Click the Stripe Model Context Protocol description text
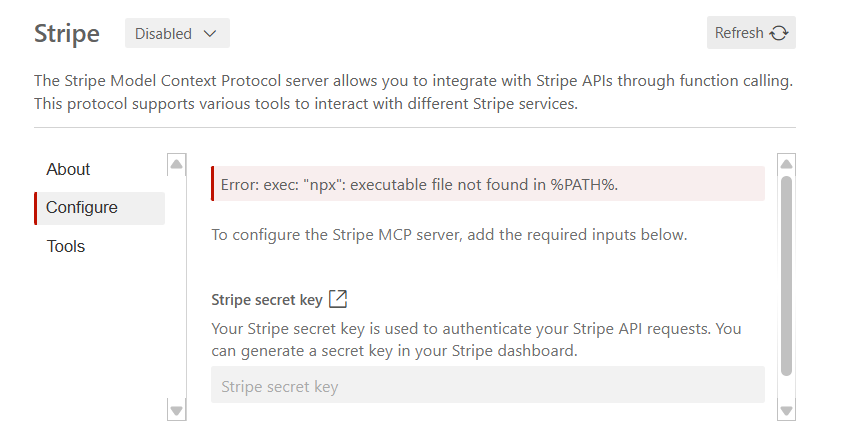This screenshot has width=857, height=430. [415, 91]
